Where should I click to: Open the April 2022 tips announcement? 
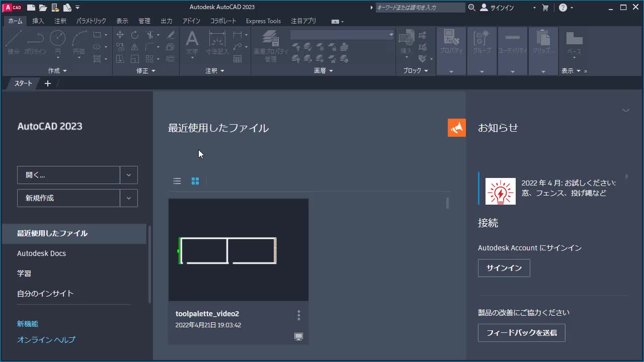(x=552, y=188)
